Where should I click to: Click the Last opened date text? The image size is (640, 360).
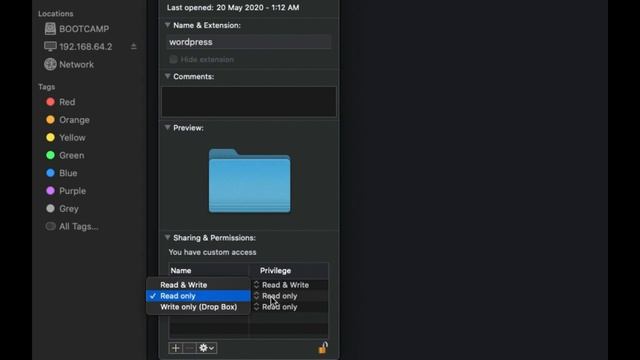click(x=233, y=7)
